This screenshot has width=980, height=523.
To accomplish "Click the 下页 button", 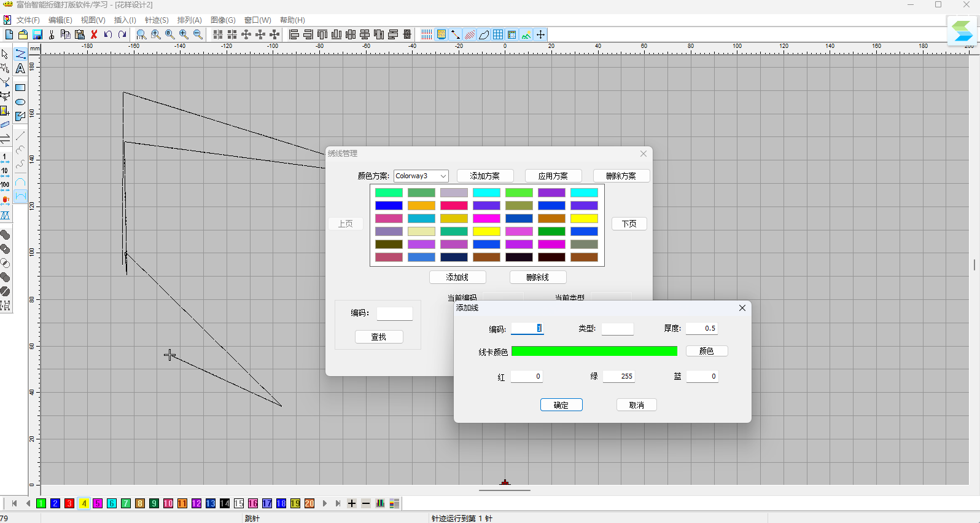I will coord(629,224).
